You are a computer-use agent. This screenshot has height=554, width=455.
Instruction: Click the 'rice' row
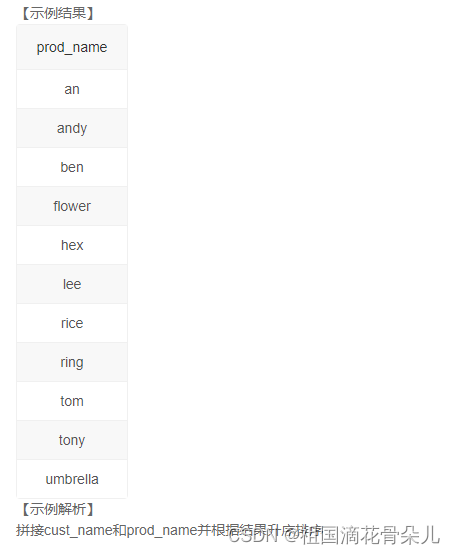[72, 323]
